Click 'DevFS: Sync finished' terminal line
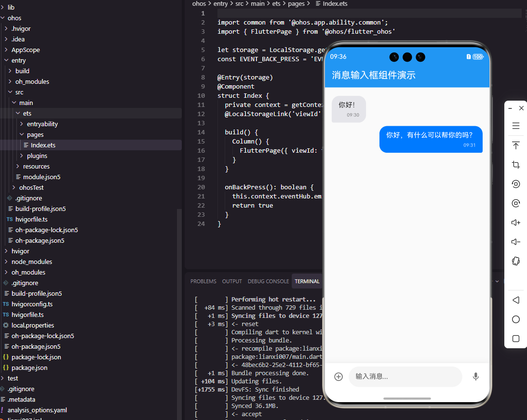Screen dimensions: 527x420 265,390
